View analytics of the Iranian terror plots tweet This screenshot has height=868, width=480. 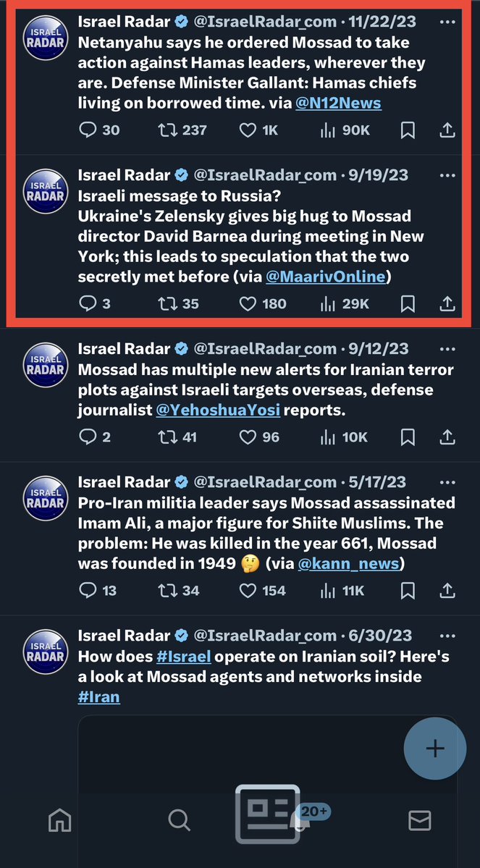coord(329,437)
